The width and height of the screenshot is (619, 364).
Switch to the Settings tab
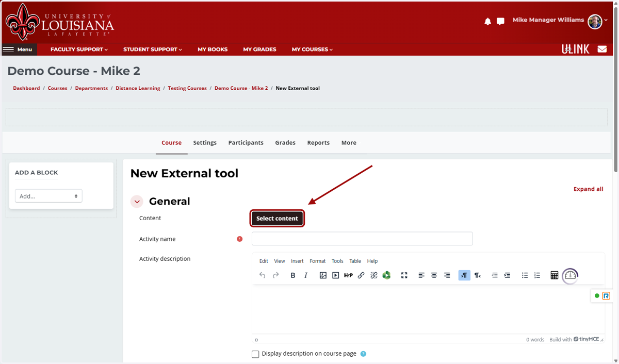[x=205, y=143]
